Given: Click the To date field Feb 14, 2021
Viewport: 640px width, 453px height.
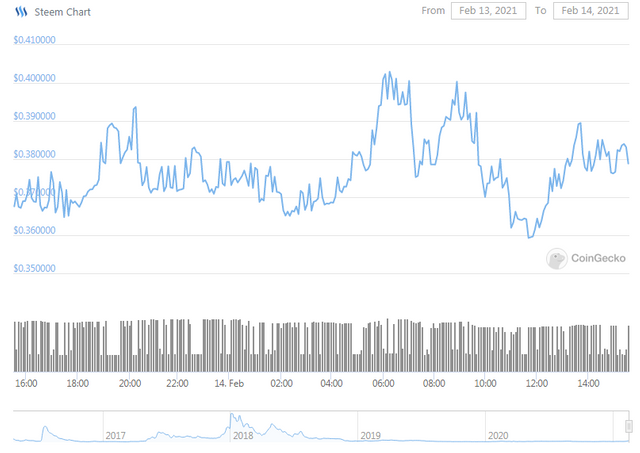Looking at the screenshot, I should click(591, 11).
